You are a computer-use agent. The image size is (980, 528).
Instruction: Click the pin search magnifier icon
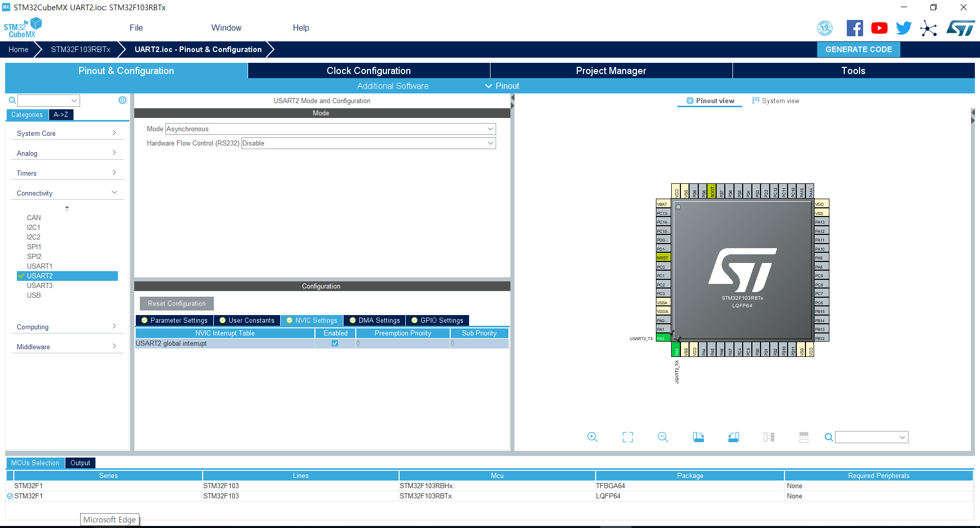(829, 437)
